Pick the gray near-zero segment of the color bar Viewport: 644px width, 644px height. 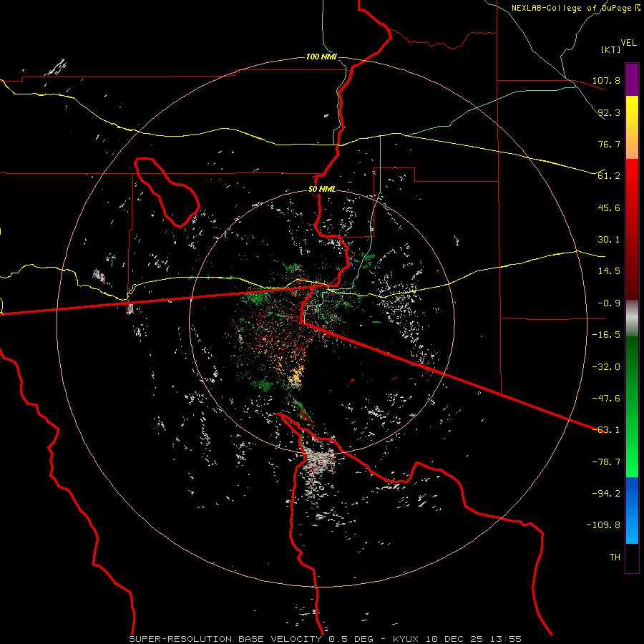(x=632, y=318)
